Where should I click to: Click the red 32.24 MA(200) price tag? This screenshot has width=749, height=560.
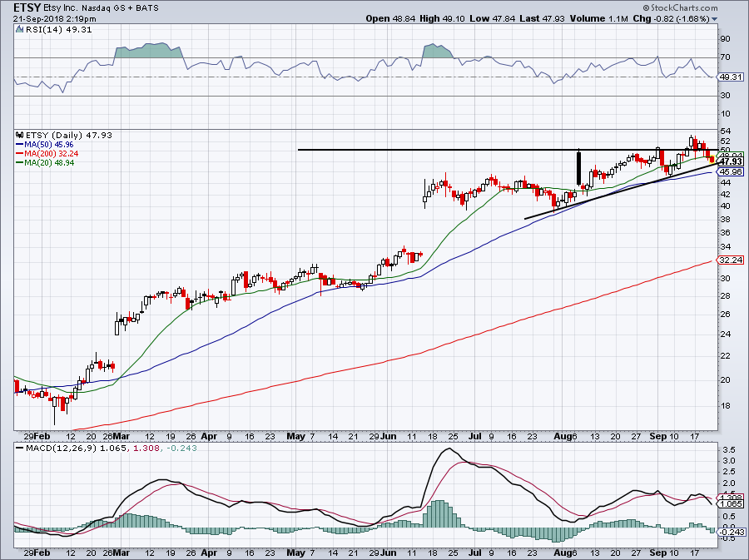click(730, 260)
